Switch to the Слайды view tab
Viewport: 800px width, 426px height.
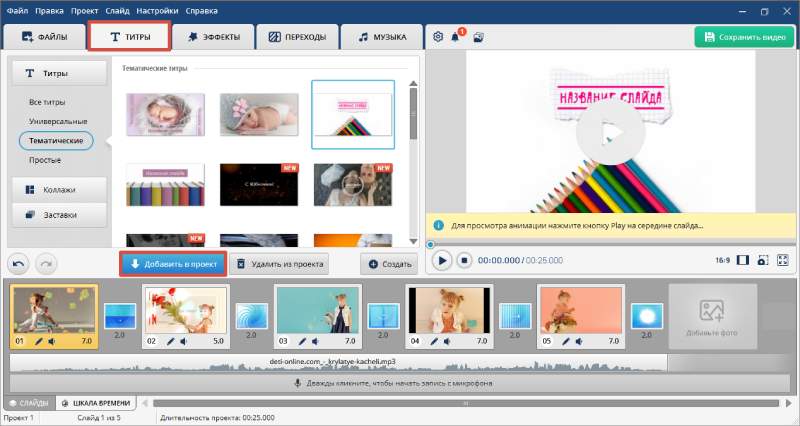pyautogui.click(x=29, y=403)
